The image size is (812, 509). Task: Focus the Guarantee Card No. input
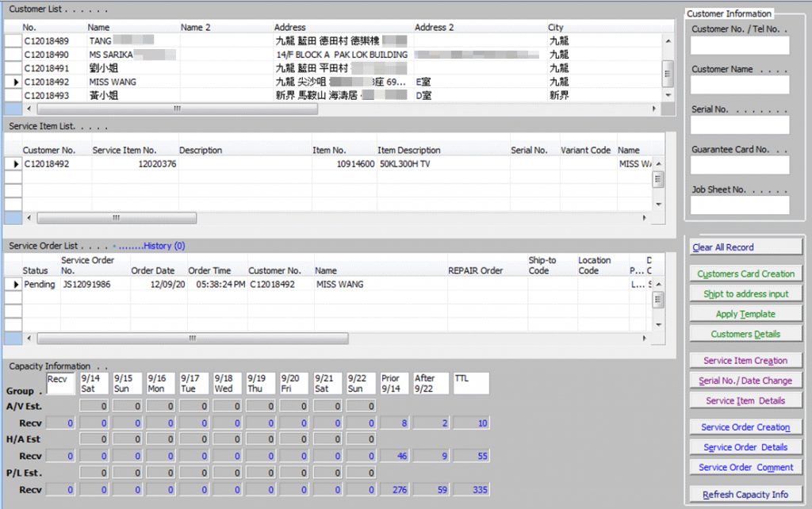point(740,165)
